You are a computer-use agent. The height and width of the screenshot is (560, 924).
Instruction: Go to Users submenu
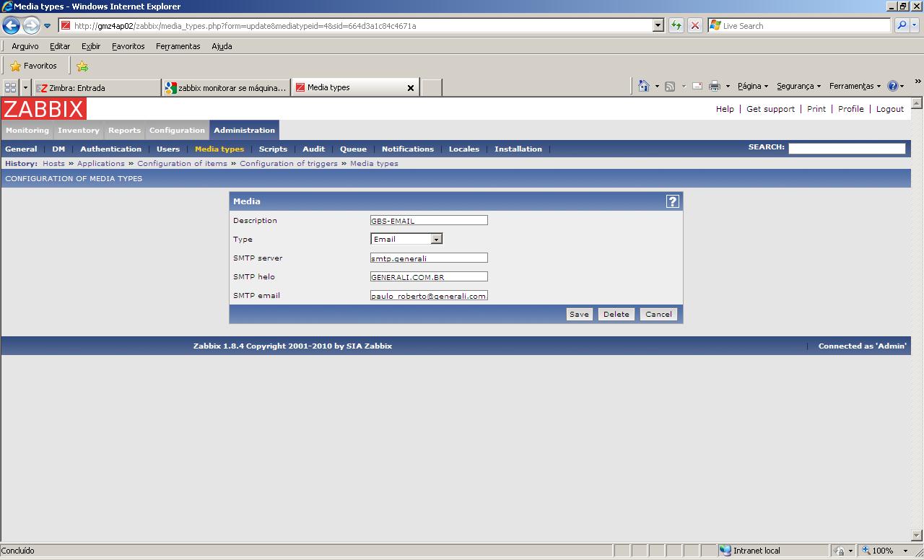pos(168,149)
